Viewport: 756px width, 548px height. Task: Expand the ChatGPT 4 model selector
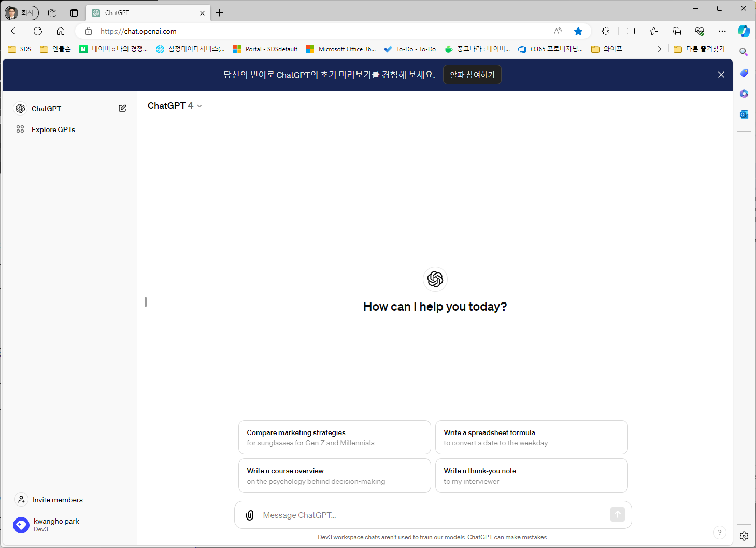point(175,106)
